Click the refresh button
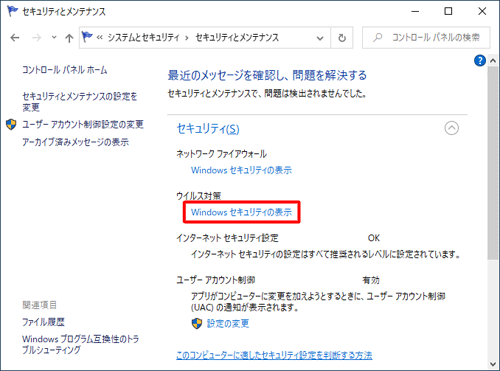 click(x=342, y=38)
